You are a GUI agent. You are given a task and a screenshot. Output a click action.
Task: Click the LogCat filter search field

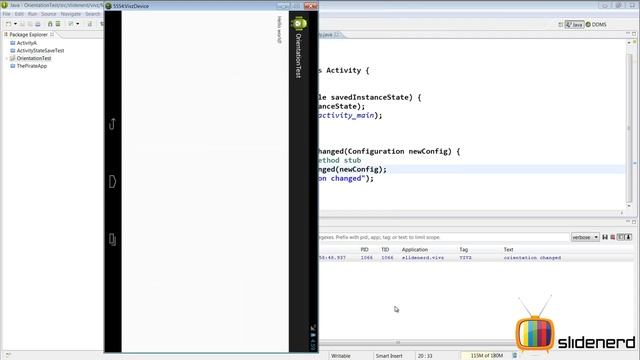443,237
